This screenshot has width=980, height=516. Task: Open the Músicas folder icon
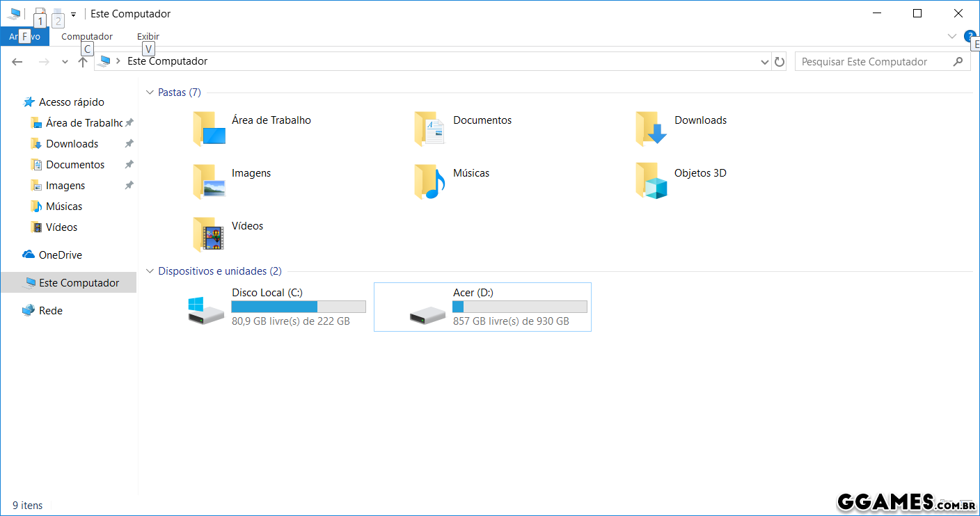point(429,182)
